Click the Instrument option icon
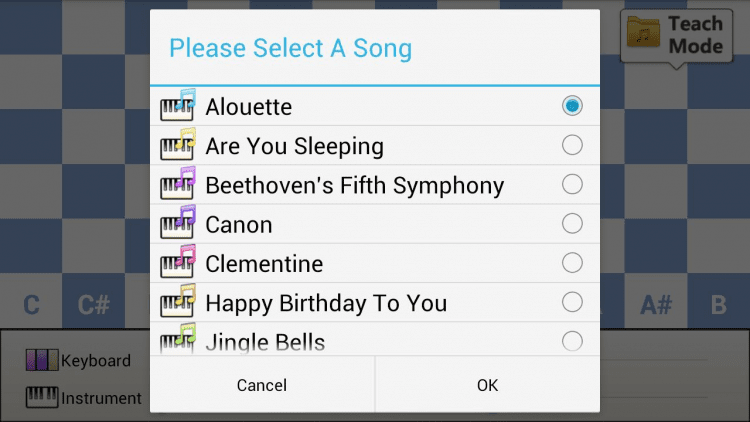 42,397
